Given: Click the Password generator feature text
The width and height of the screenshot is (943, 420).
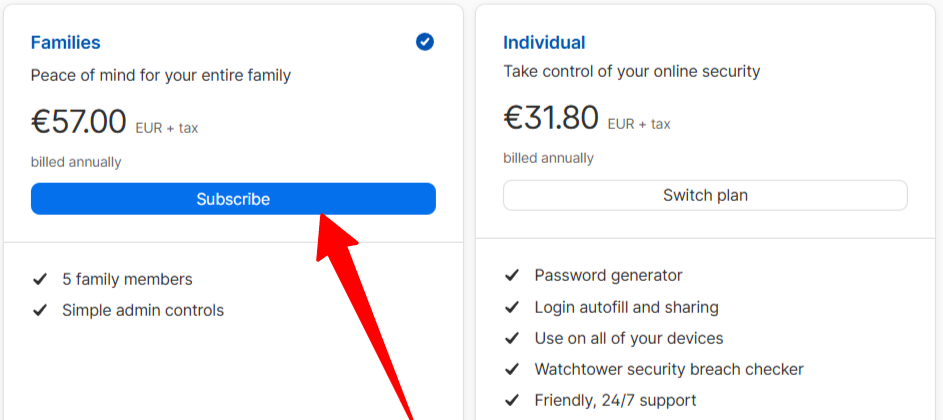Looking at the screenshot, I should point(609,276).
